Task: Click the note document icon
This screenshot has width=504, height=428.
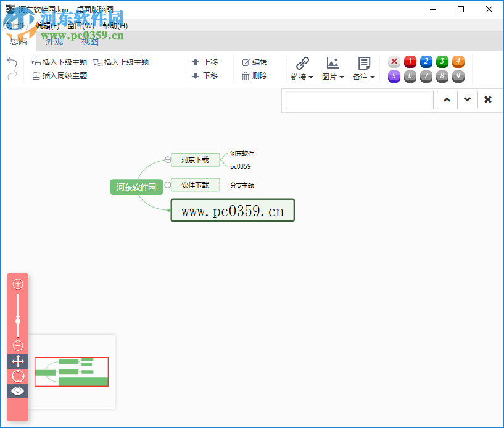Action: 364,63
